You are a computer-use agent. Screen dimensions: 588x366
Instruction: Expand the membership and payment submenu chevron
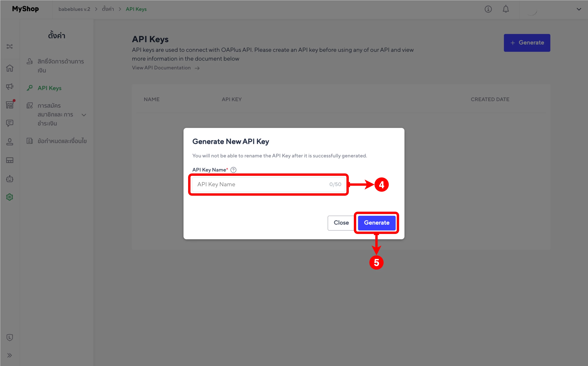84,115
